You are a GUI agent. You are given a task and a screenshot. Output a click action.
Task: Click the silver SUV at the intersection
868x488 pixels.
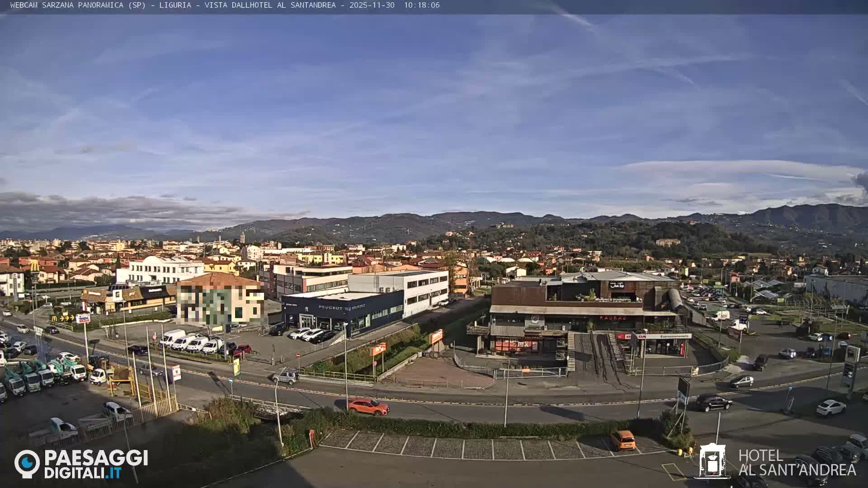(x=285, y=376)
